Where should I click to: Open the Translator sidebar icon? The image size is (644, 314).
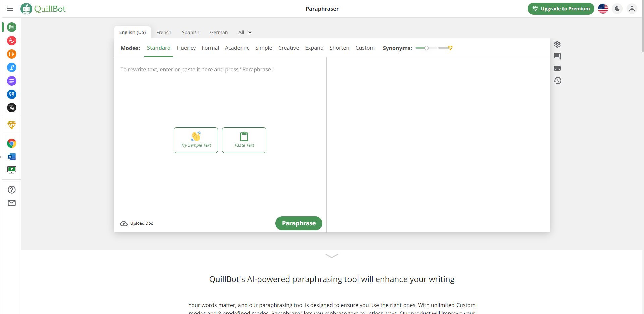tap(12, 108)
